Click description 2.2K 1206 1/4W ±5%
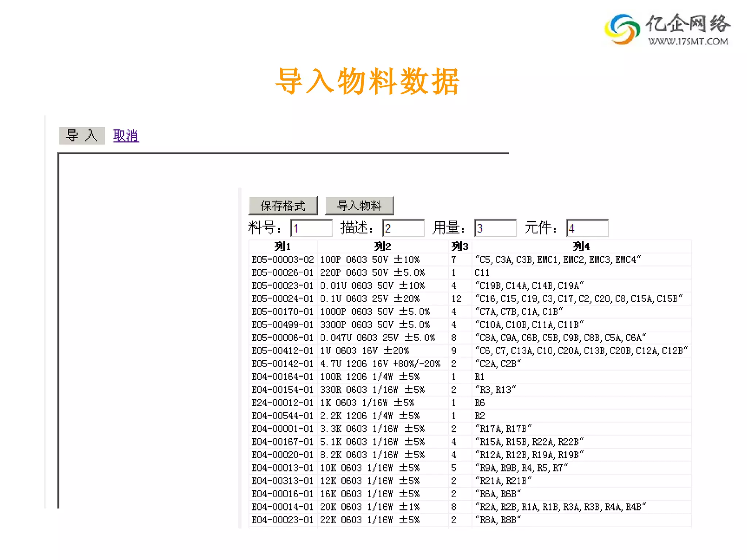Viewport: 747px width, 560px height. (x=383, y=416)
